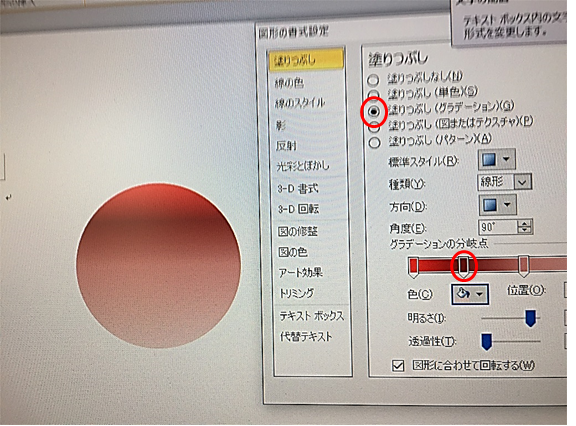This screenshot has width=576, height=426.
Task: Open the 反射 reflection category
Action: pyautogui.click(x=287, y=146)
